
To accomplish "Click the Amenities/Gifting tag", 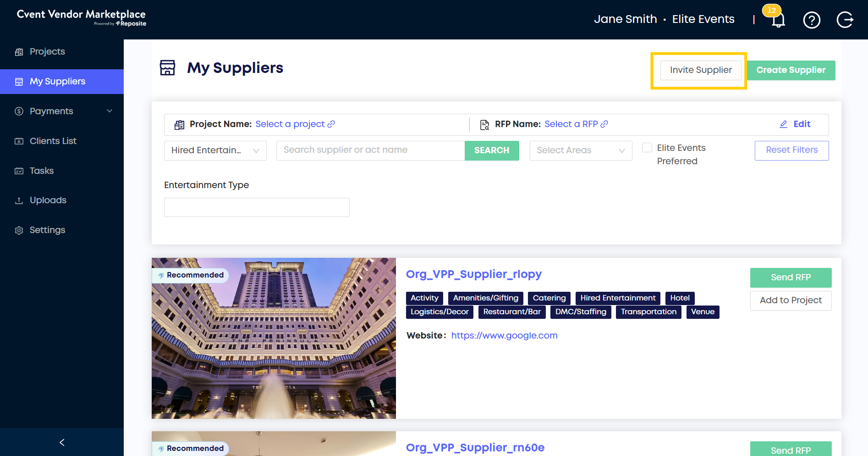I will tap(486, 298).
